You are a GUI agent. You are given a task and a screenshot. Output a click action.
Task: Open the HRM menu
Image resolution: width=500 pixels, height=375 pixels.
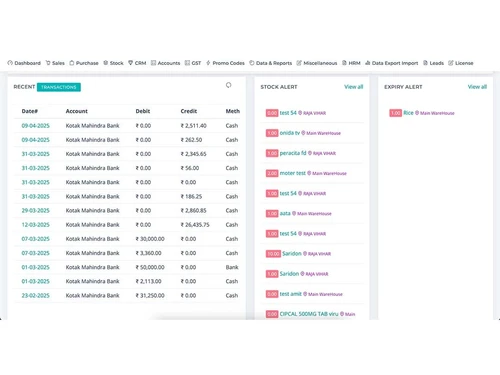point(351,63)
